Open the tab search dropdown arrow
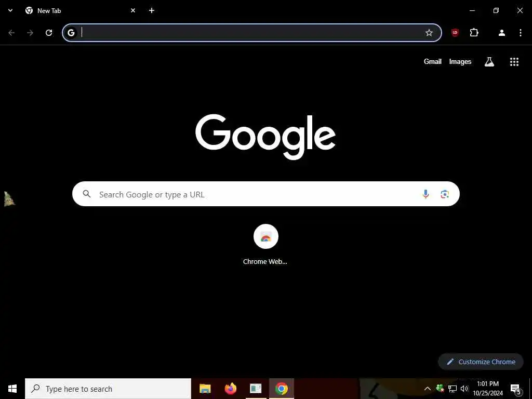 pos(10,10)
